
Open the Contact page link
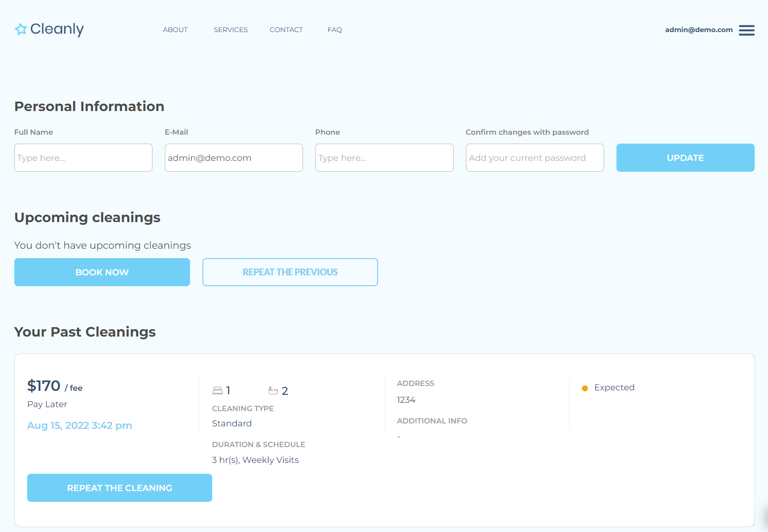(286, 30)
